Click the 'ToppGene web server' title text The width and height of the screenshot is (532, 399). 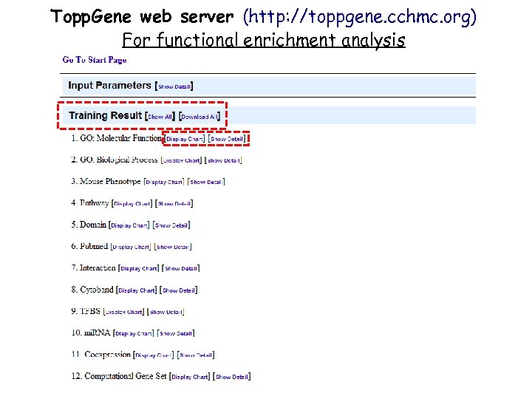[x=142, y=16]
